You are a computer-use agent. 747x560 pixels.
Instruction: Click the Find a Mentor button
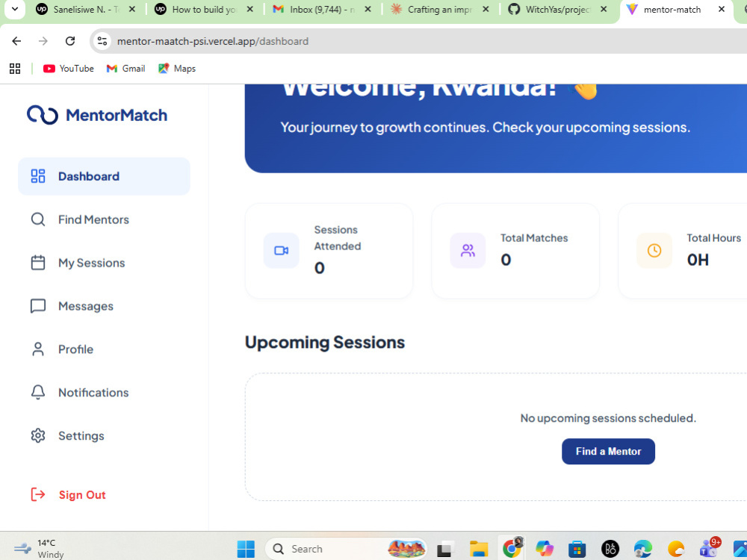[x=608, y=452]
